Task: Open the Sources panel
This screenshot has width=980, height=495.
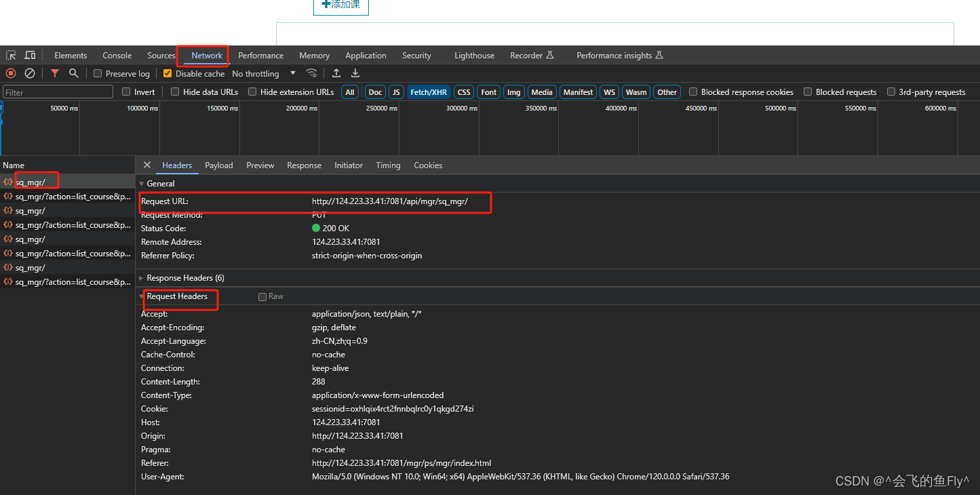Action: click(161, 56)
